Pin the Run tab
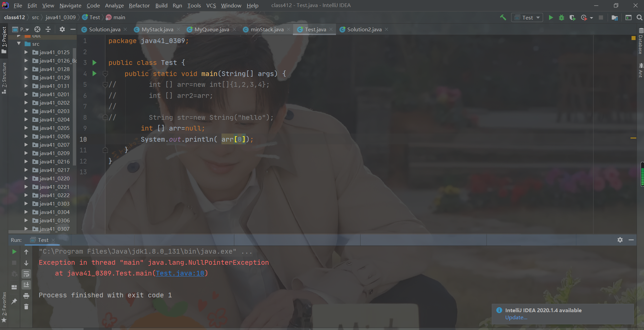Viewport: 644px width, 330px height. click(x=14, y=301)
